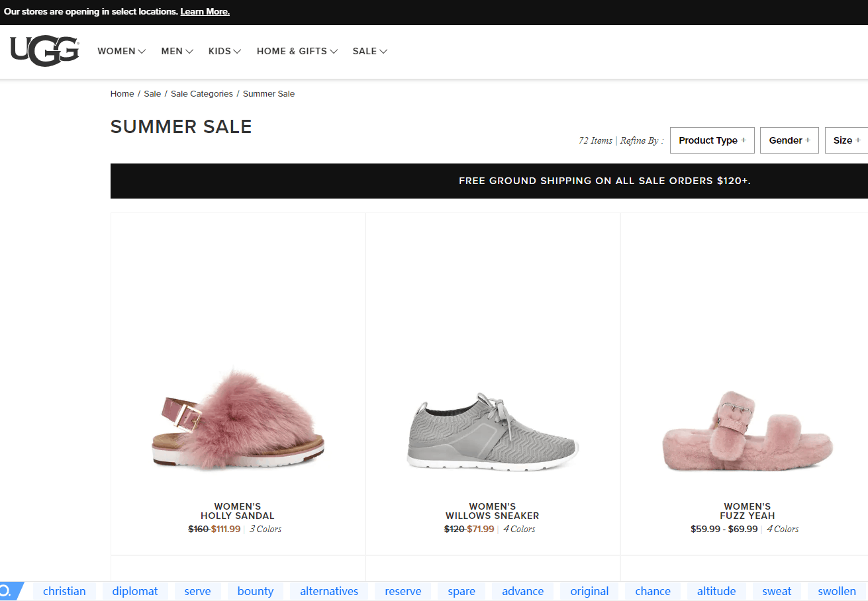Click the Learn More link in top banner
This screenshot has height=601, width=868.
pyautogui.click(x=205, y=12)
